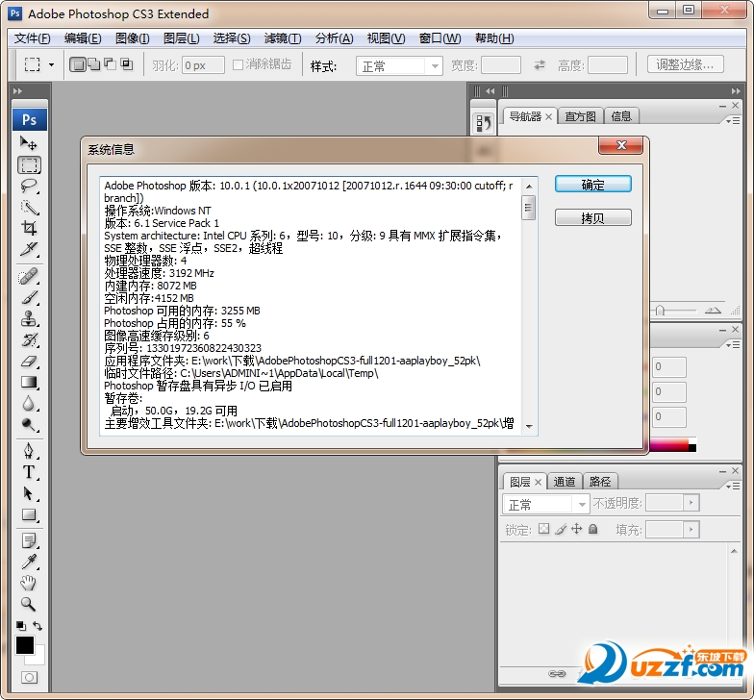Swap width and height values
754x700 pixels.
[540, 65]
